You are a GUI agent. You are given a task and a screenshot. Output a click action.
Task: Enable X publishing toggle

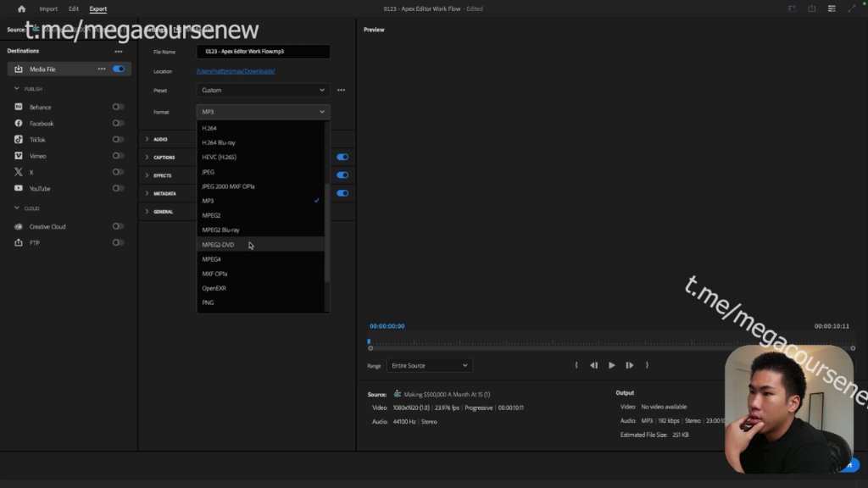pos(118,172)
